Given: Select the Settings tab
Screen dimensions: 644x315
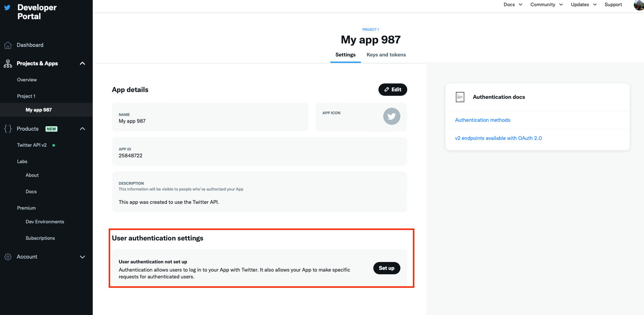Looking at the screenshot, I should (345, 55).
